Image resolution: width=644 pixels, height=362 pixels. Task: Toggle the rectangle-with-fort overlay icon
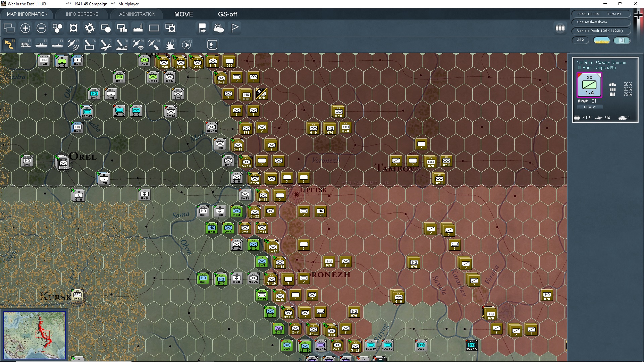point(170,28)
